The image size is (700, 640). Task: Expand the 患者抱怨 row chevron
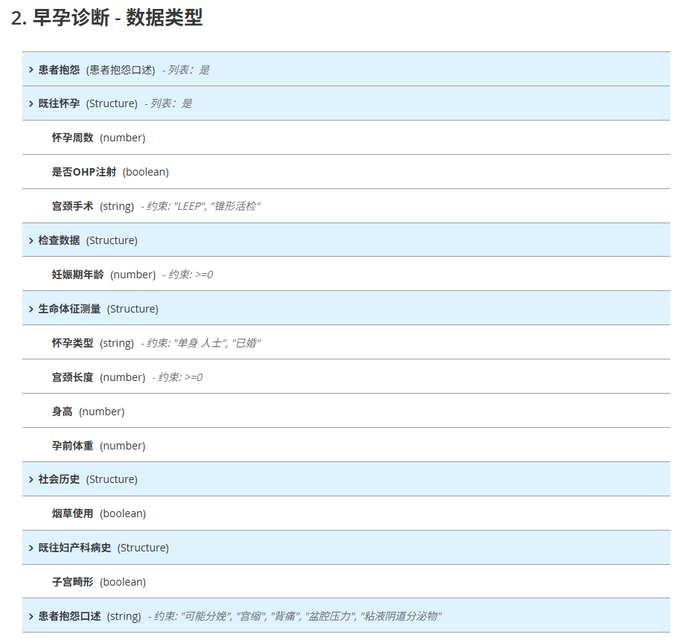coord(31,70)
